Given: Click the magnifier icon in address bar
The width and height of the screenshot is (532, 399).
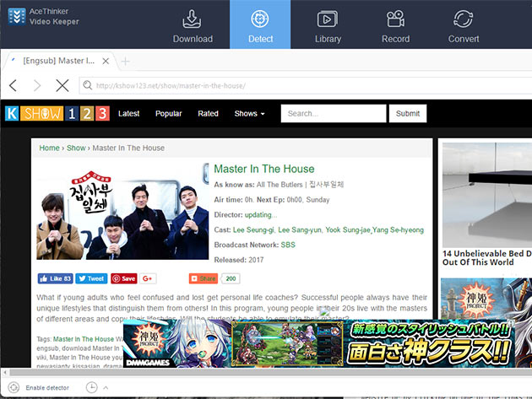Looking at the screenshot, I should 88,85.
